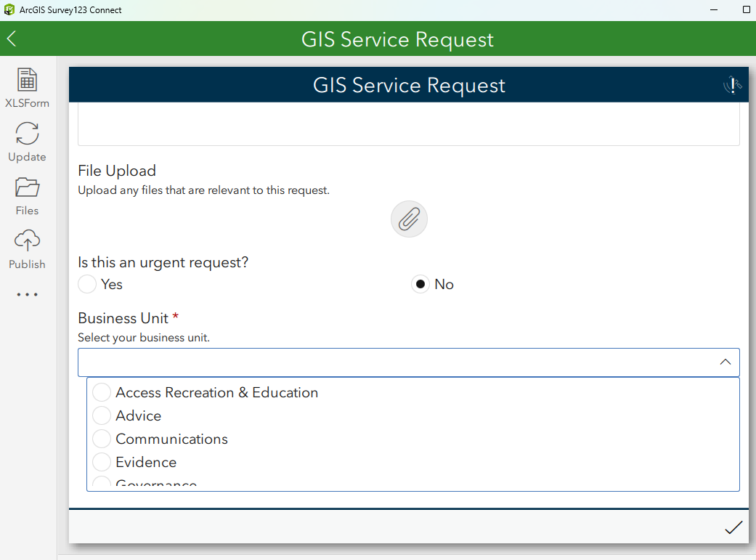This screenshot has width=756, height=560.
Task: Click the warning alert icon in header
Action: click(x=732, y=85)
